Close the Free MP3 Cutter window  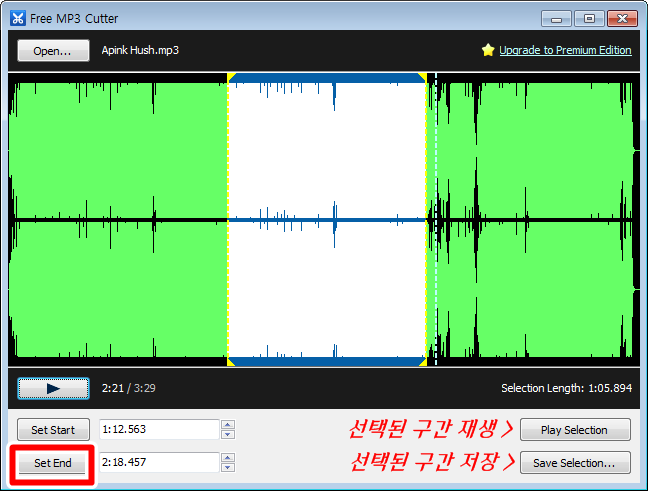pyautogui.click(x=622, y=19)
